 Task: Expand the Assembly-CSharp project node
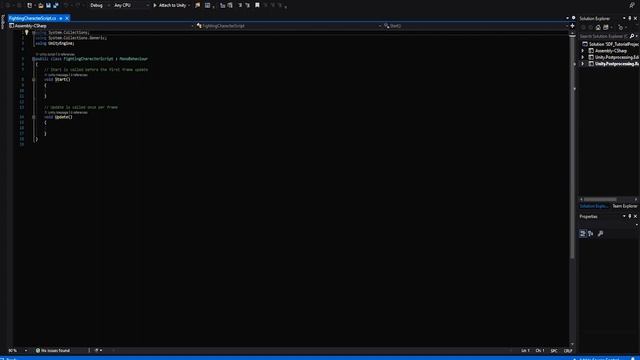583,51
